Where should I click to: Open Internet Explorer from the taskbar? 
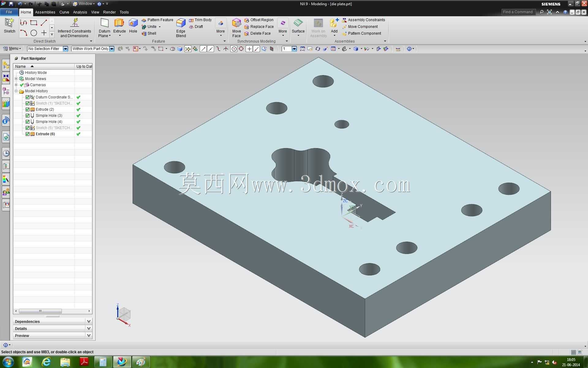[46, 362]
